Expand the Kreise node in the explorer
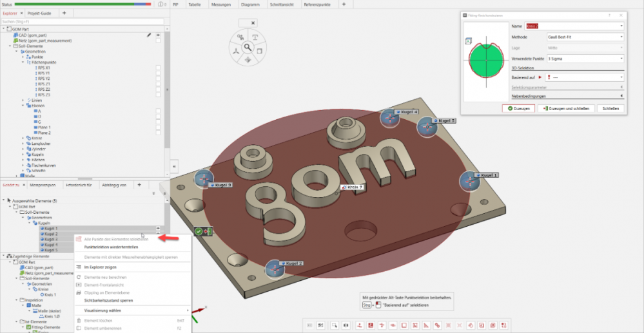Viewport: 644px width, 333px height. (24, 138)
